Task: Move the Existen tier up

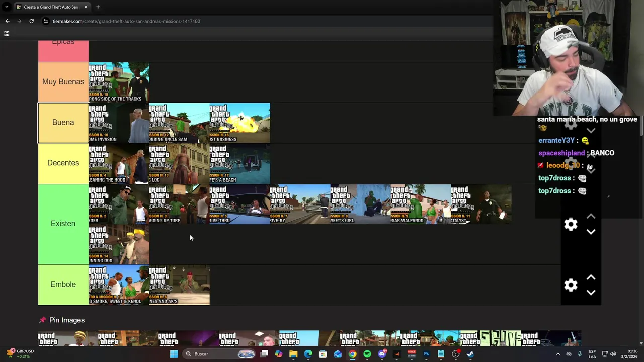Action: 591,216
